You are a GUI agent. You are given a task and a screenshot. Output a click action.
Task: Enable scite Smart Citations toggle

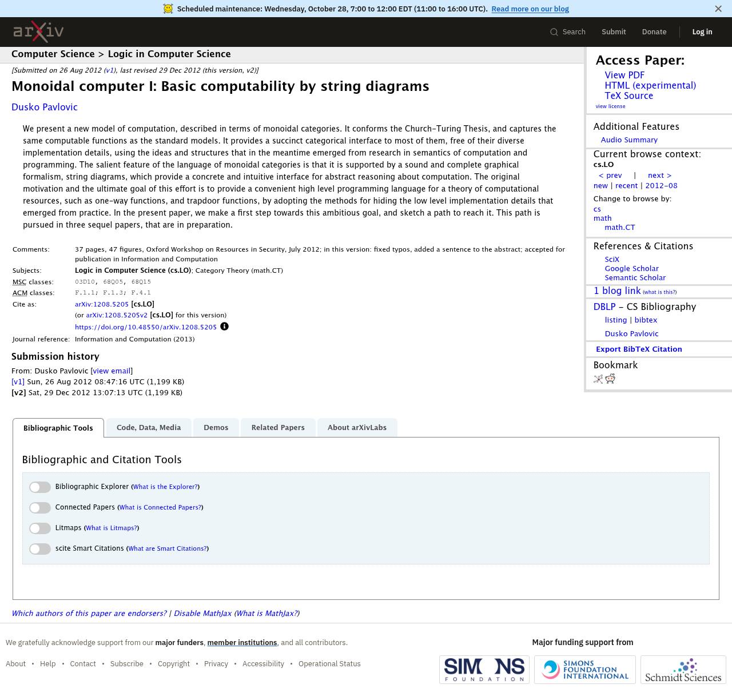coord(40,549)
